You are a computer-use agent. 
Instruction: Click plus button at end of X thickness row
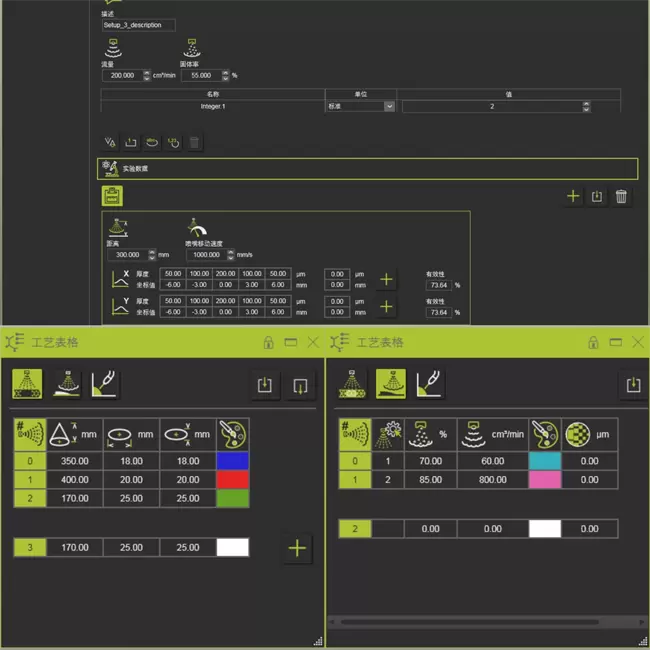pyautogui.click(x=386, y=280)
